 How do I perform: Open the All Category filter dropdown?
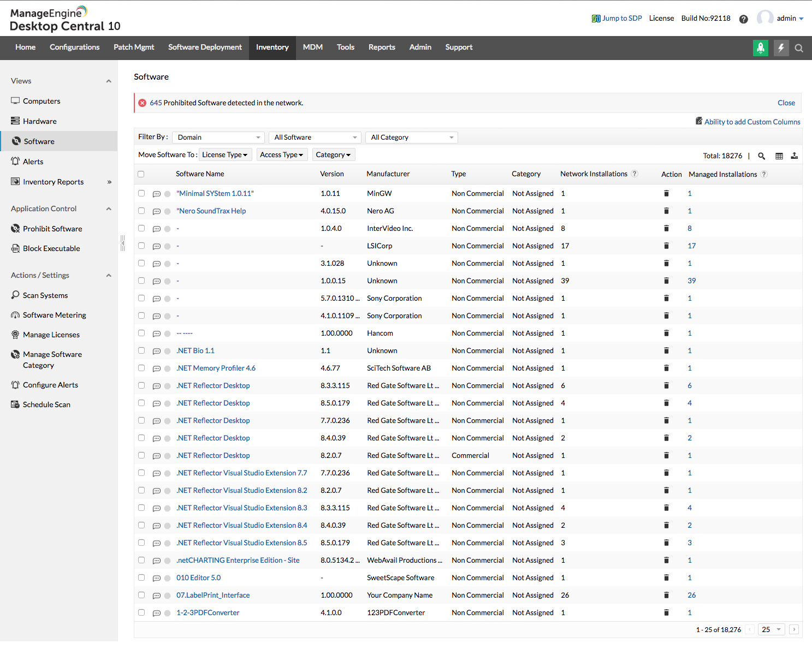click(x=412, y=138)
